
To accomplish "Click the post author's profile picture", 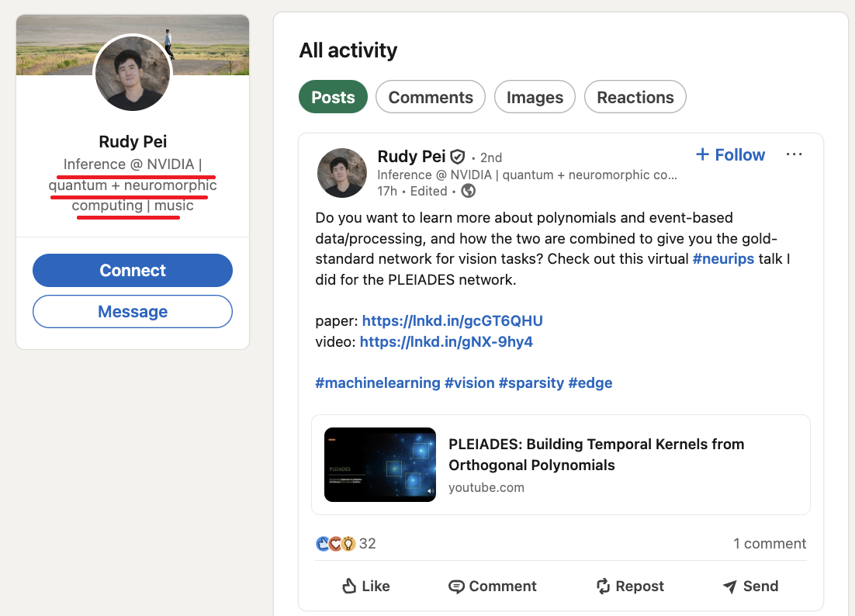I will pyautogui.click(x=342, y=173).
